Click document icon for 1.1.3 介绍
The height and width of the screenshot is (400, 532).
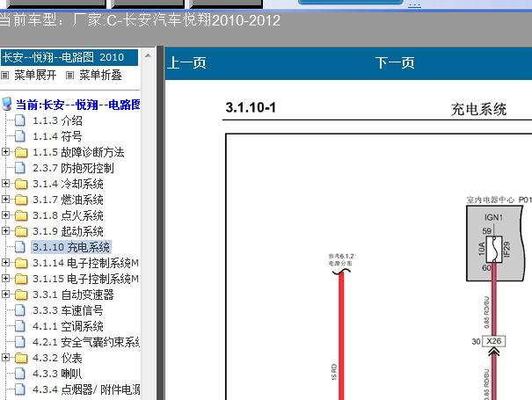pos(20,120)
